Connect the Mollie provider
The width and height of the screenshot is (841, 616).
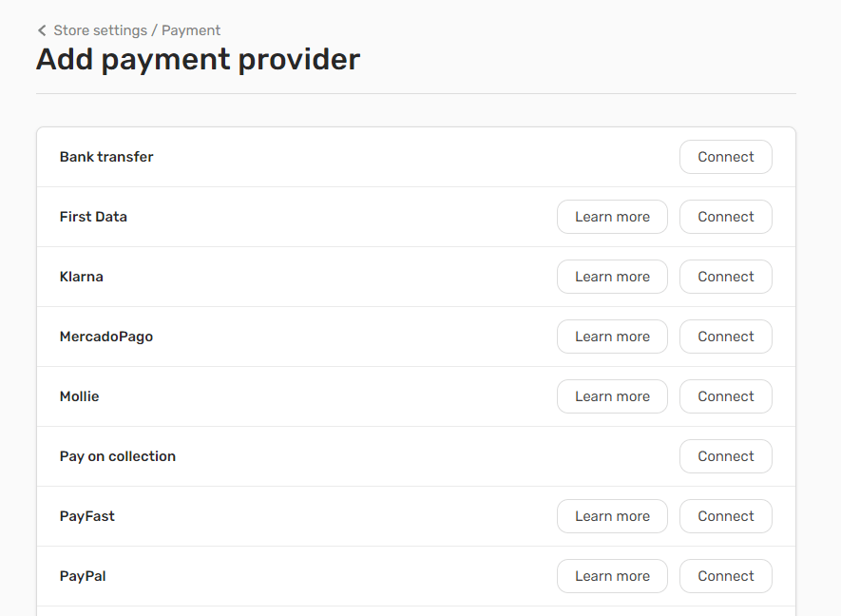pos(725,395)
